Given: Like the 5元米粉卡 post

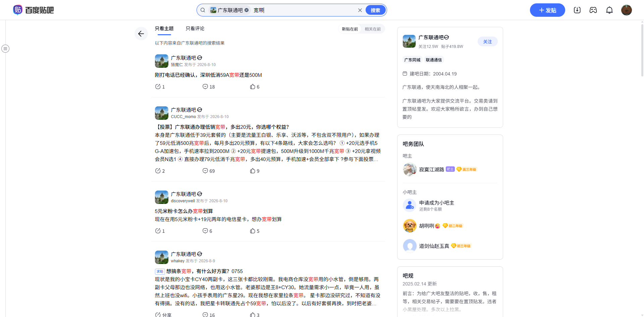Looking at the screenshot, I should [255, 231].
